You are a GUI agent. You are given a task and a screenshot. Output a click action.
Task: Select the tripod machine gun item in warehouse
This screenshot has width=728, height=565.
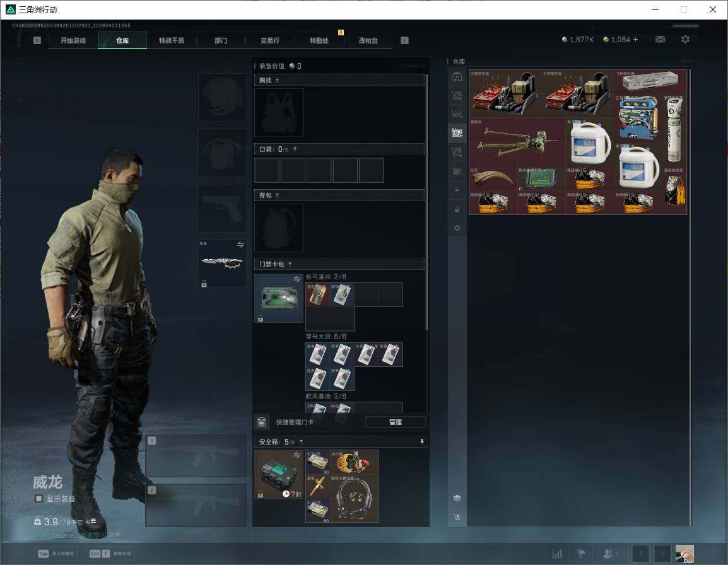517,142
